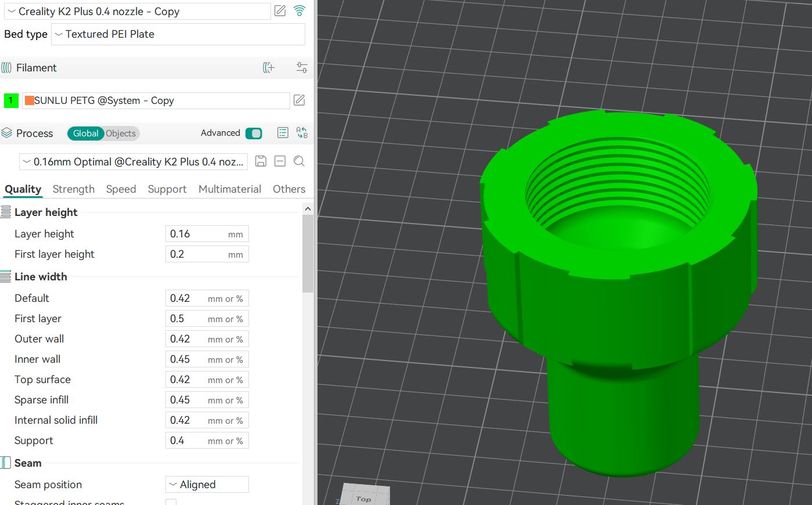This screenshot has width=812, height=505.
Task: Click the orange filament color swatch
Action: coord(29,100)
